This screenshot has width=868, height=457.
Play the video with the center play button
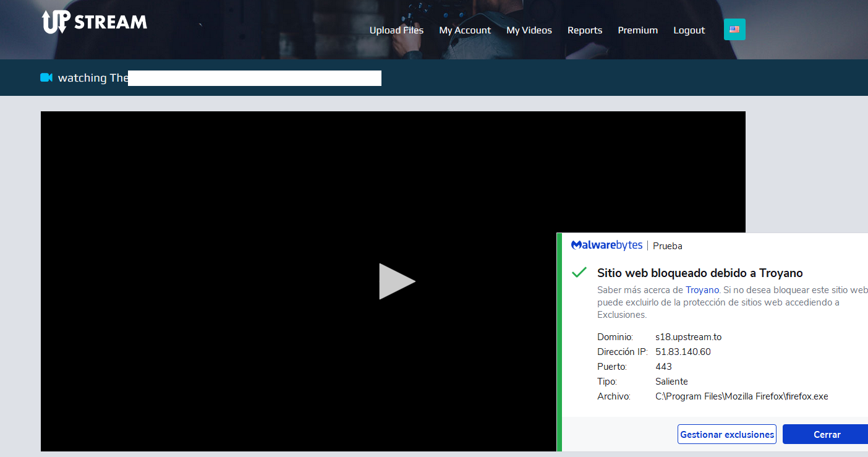point(397,281)
